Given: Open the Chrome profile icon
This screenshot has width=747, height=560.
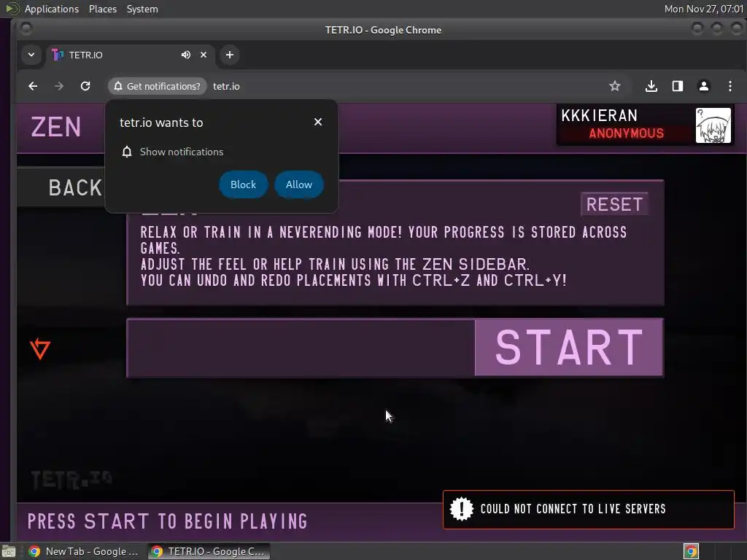Looking at the screenshot, I should tap(704, 86).
